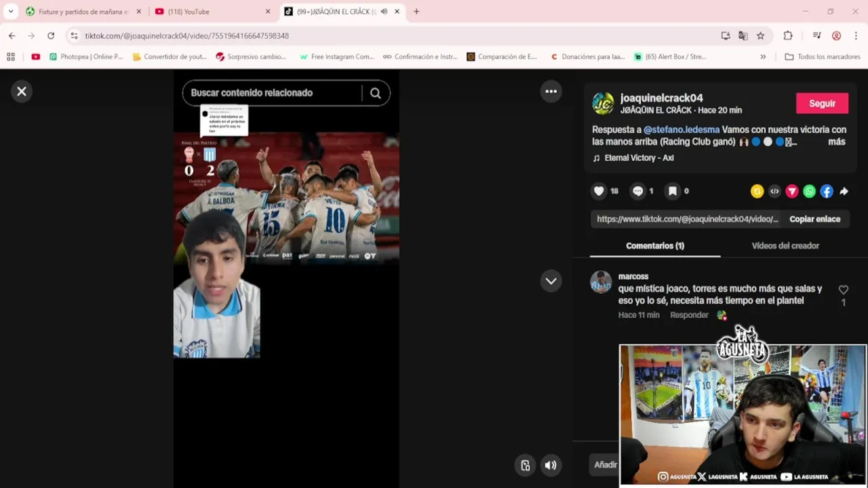The height and width of the screenshot is (488, 868).
Task: Open extensions puzzle icon
Action: point(787,36)
